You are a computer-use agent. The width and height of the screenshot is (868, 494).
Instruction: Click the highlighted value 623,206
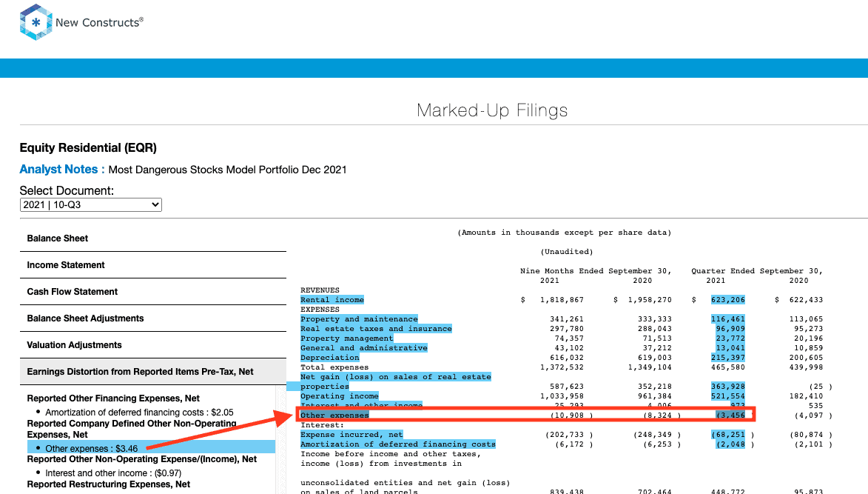coord(728,300)
